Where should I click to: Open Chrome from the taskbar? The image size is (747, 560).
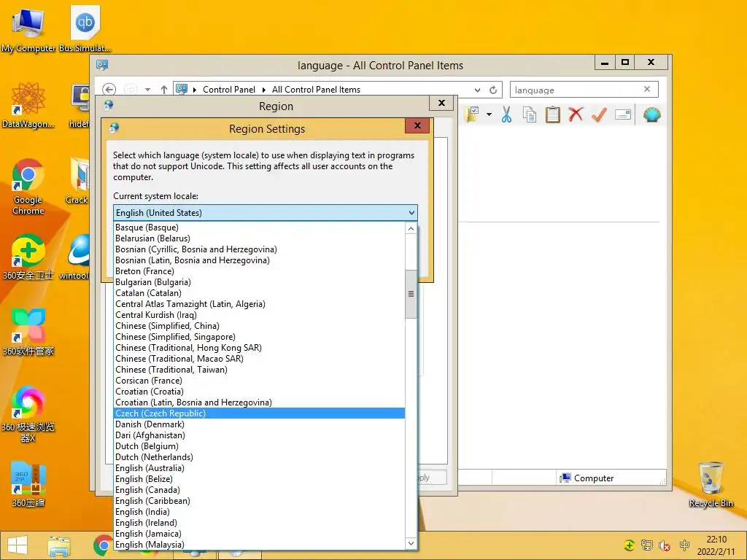[103, 545]
